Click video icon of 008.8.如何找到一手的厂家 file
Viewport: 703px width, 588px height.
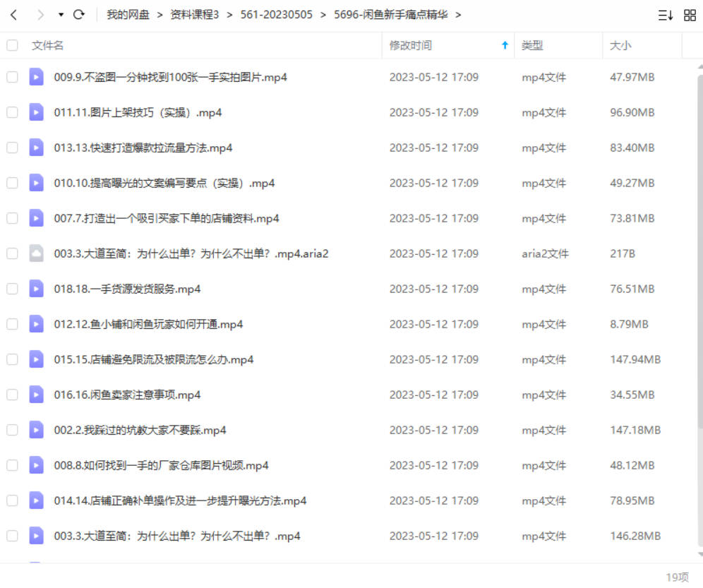36,465
